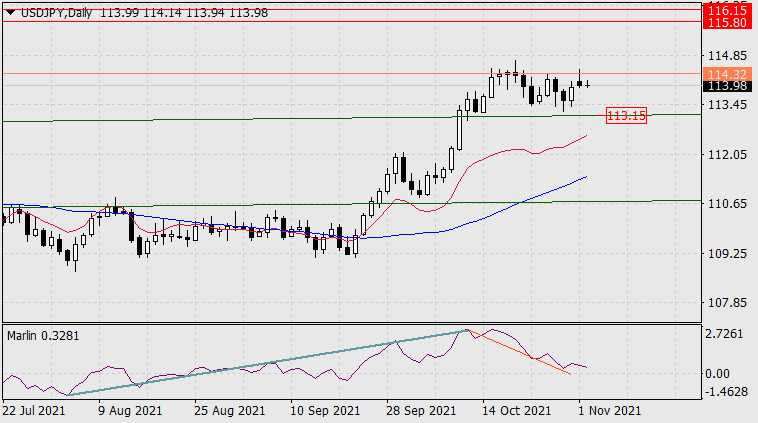Image resolution: width=758 pixels, height=423 pixels.
Task: Click the OHLC values 113.99 114.14 113.94 113.98
Action: click(184, 13)
